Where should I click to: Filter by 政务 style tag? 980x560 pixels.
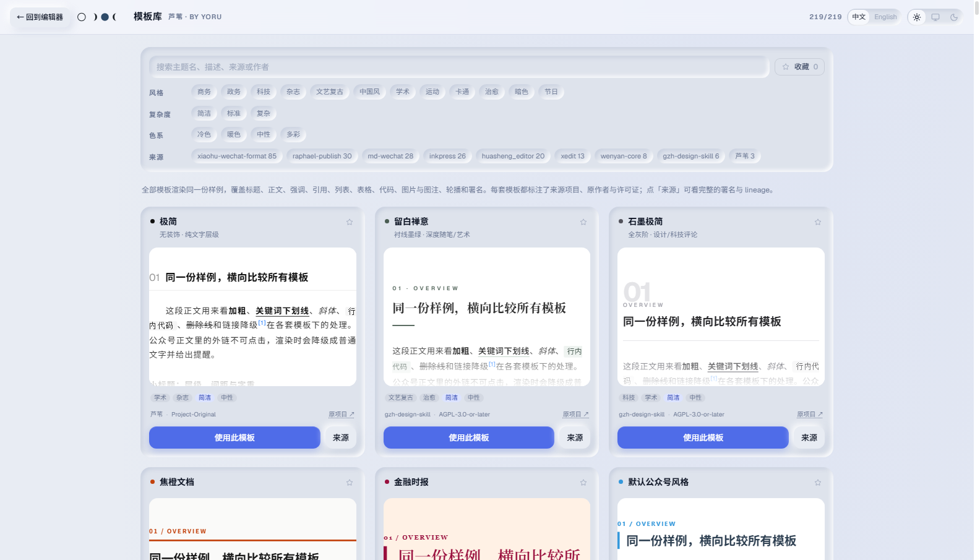coord(234,92)
